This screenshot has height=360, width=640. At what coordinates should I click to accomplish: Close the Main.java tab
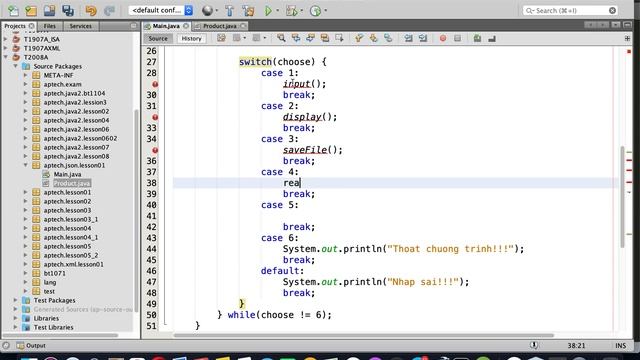186,26
